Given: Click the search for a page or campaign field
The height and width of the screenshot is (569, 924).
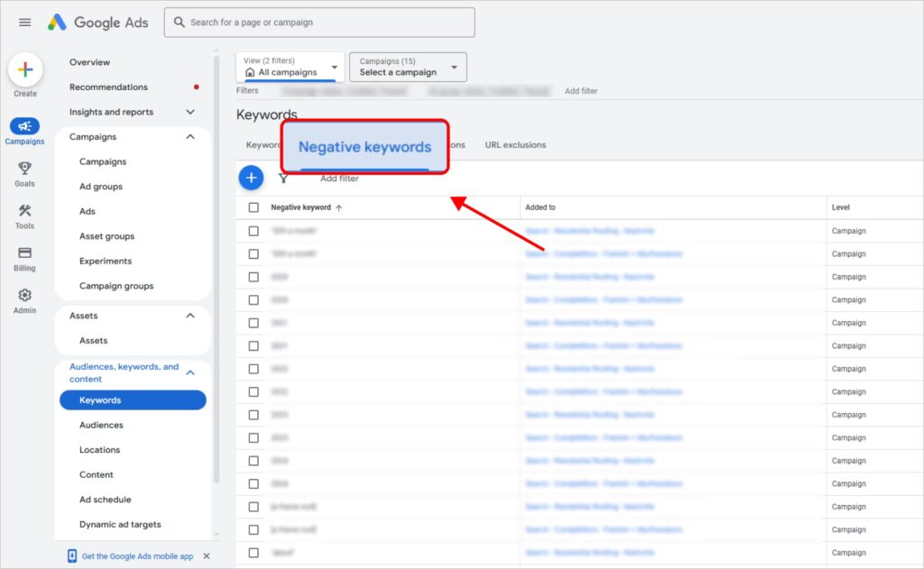Looking at the screenshot, I should (x=319, y=23).
